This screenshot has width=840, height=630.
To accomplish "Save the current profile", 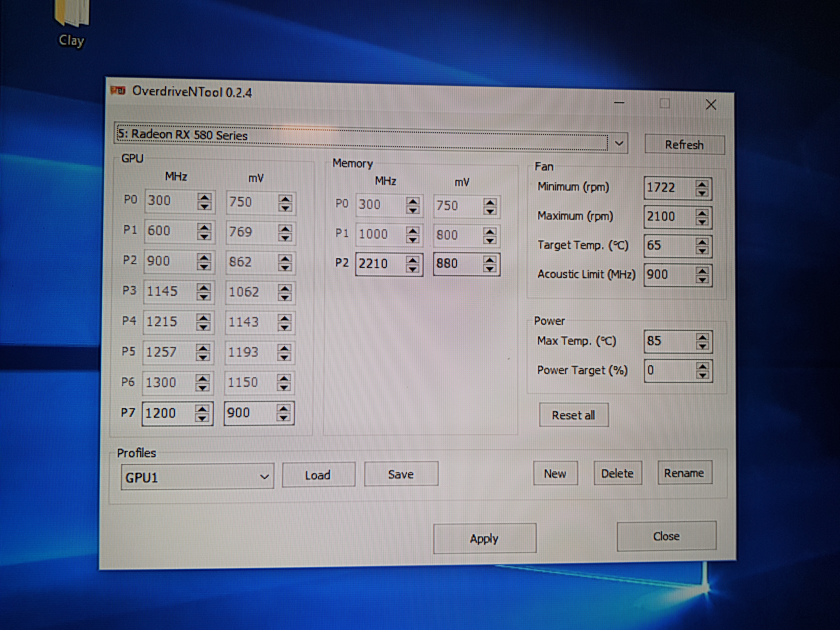I will click(401, 474).
